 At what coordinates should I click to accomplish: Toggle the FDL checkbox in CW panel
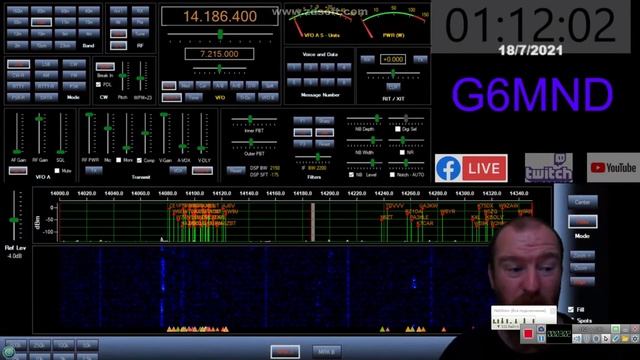point(98,84)
